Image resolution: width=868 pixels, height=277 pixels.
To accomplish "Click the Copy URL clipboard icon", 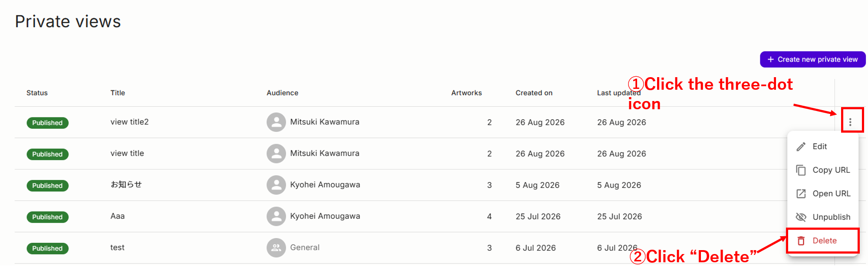I will [x=801, y=170].
